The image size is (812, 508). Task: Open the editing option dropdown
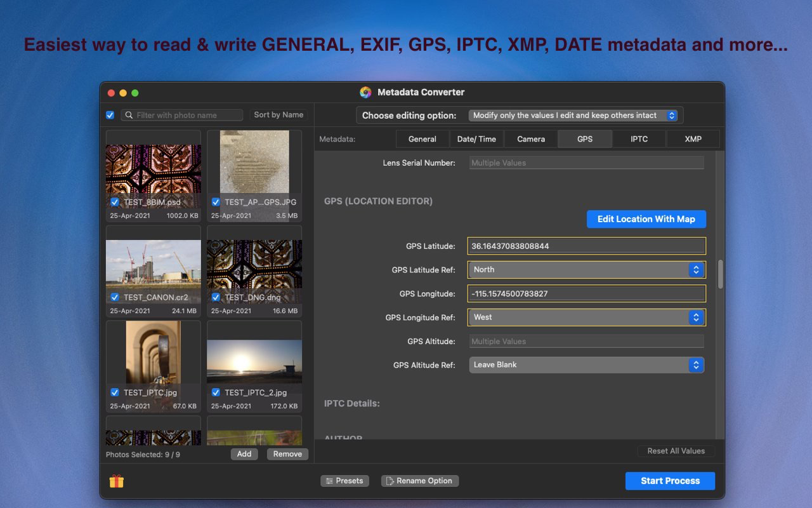coord(573,116)
